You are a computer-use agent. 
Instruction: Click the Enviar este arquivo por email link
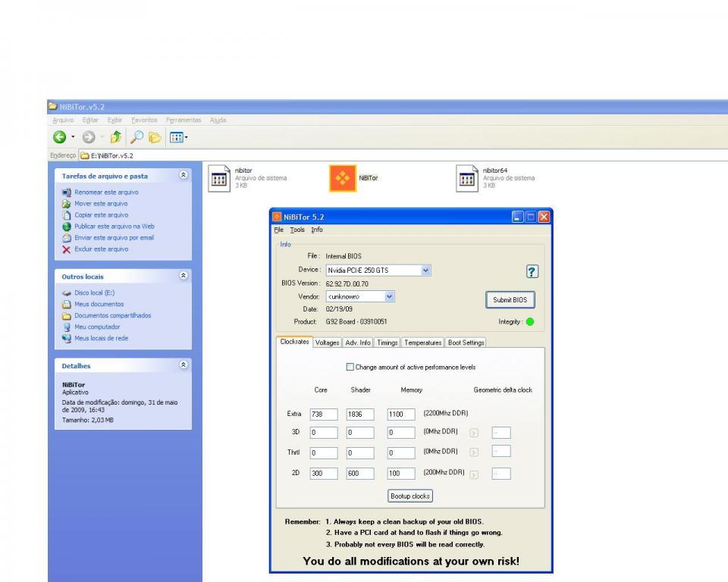(x=114, y=238)
